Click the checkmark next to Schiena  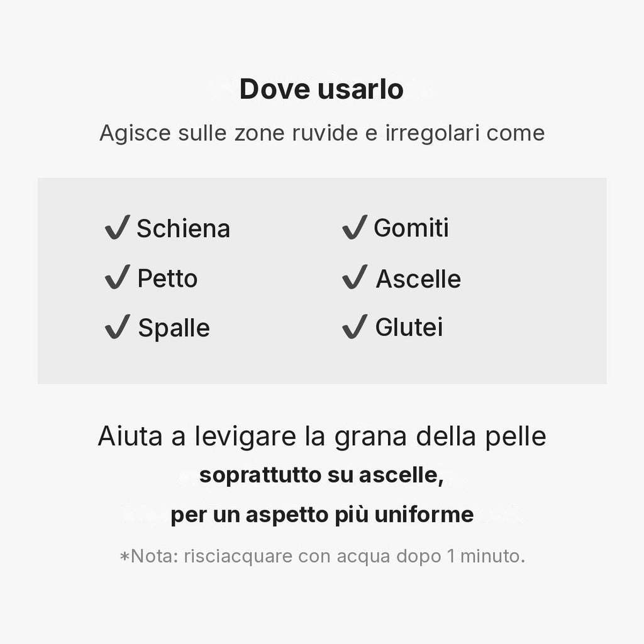[118, 226]
